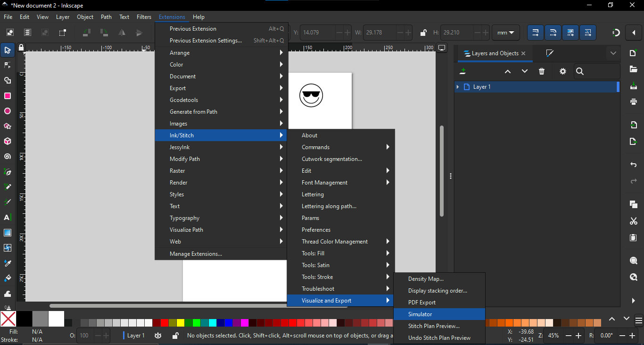Click the Cut scissors icon
This screenshot has height=345, width=644.
(634, 221)
